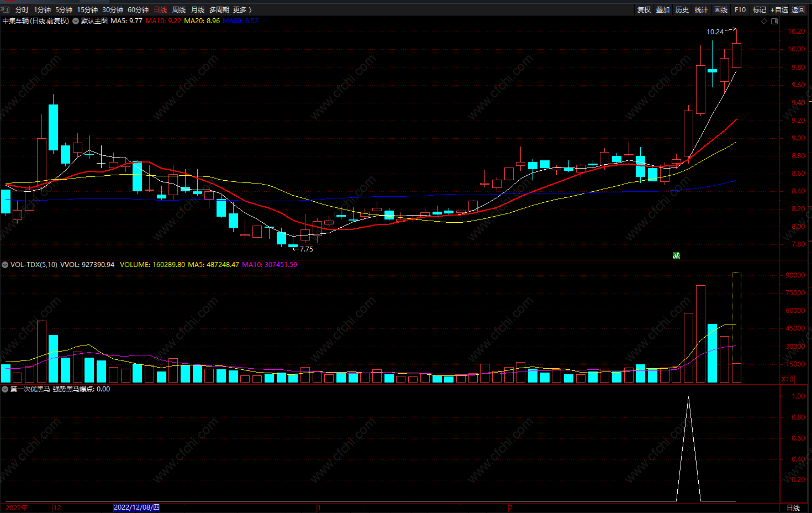Click the MA20: 8.96 label
The image size is (812, 513).
(202, 21)
